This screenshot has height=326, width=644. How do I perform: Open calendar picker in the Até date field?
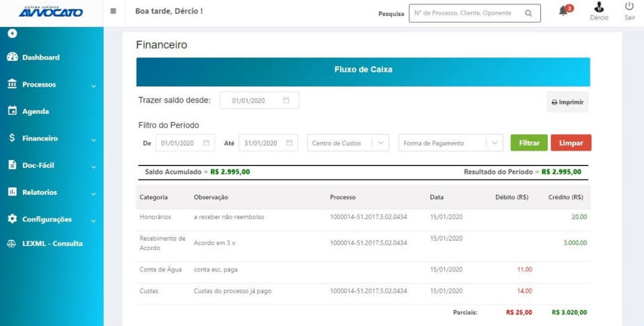point(289,143)
